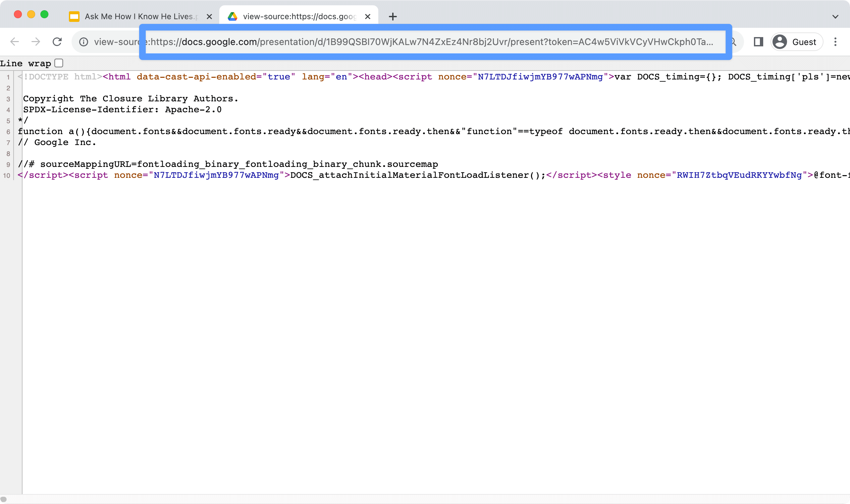View site information icon in address bar
The height and width of the screenshot is (504, 850).
(x=83, y=42)
